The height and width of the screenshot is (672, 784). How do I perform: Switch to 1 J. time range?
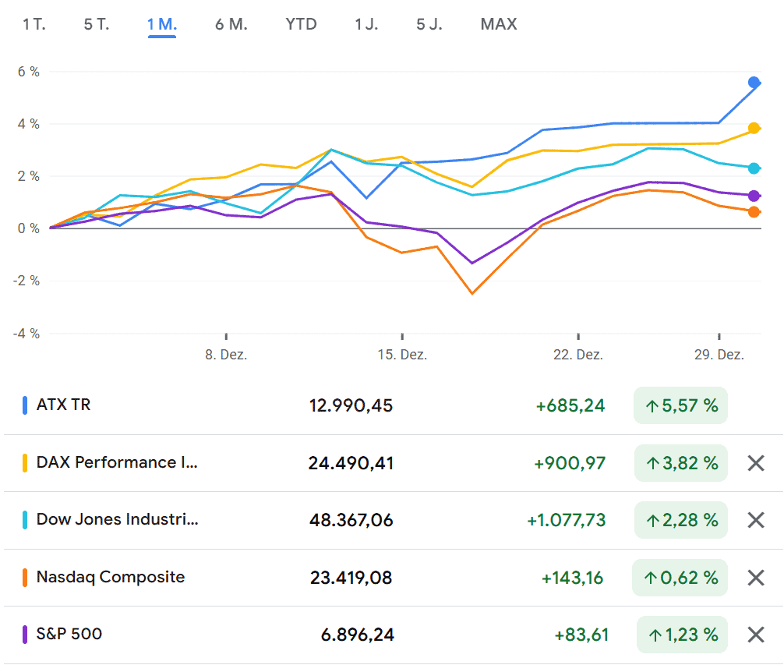coord(366,24)
